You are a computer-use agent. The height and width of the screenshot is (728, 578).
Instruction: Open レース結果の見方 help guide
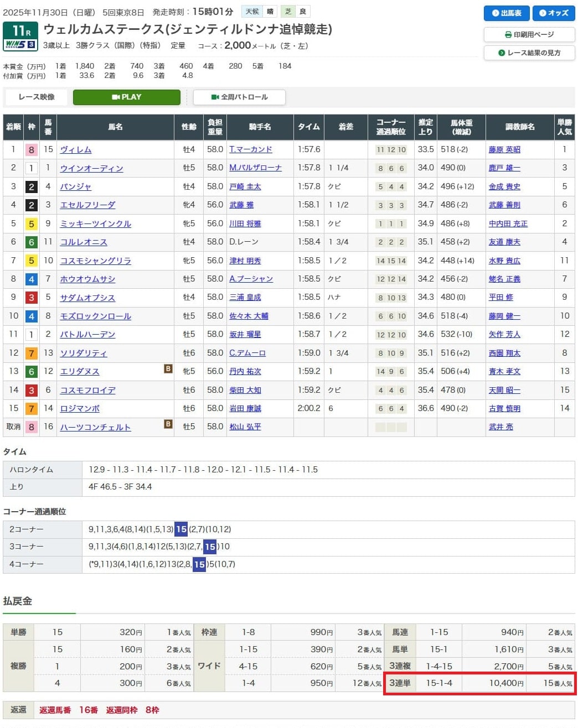[x=529, y=53]
